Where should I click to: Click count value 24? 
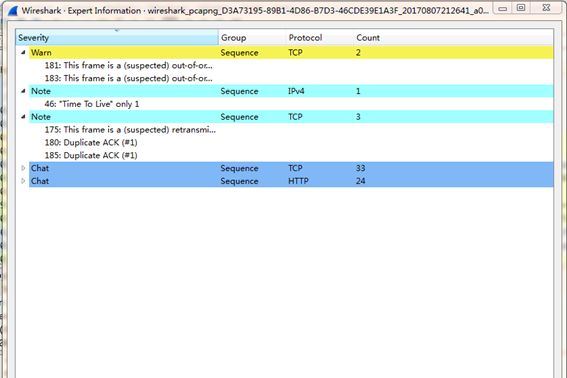point(361,181)
